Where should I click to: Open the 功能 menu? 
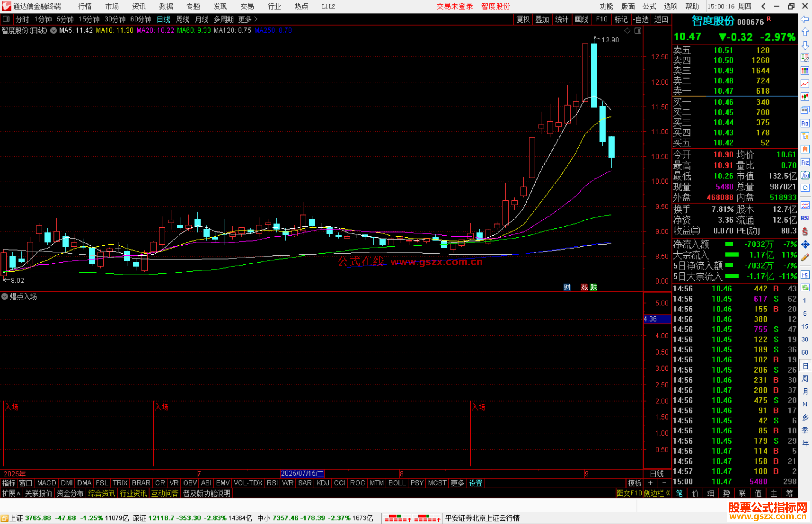click(606, 6)
